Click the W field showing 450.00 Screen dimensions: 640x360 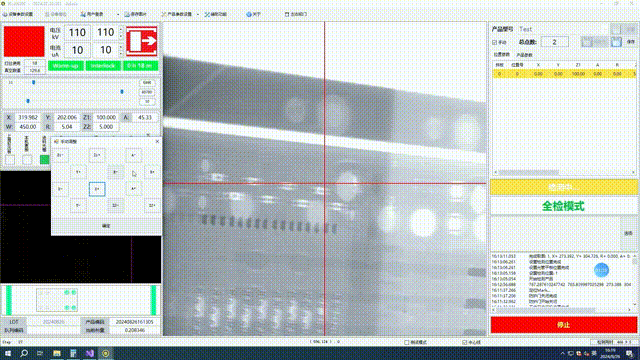(28, 127)
